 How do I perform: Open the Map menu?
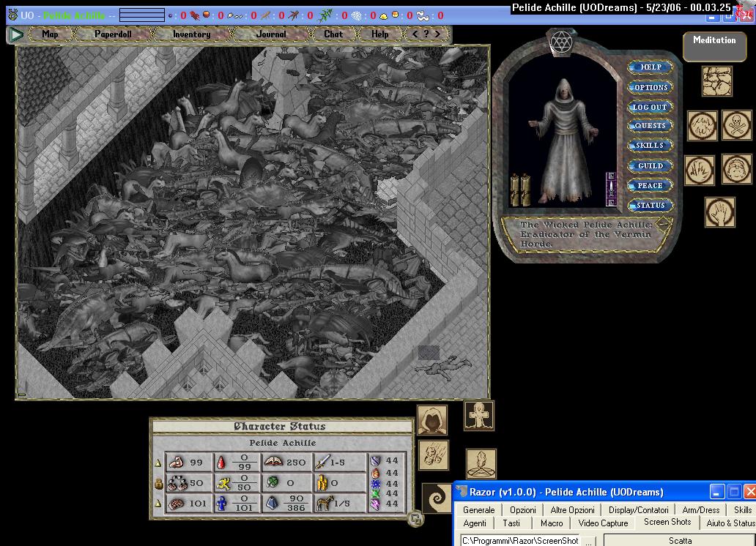coord(50,34)
